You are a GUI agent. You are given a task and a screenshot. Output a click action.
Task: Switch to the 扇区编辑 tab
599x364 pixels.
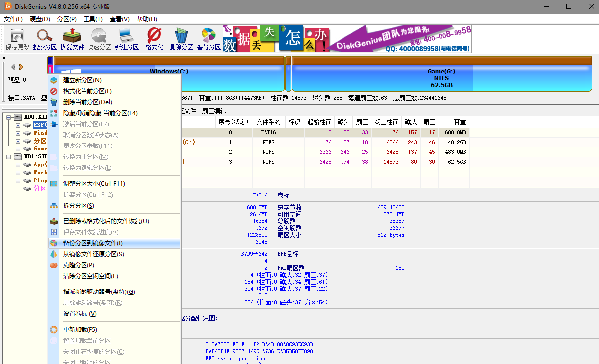pos(214,111)
